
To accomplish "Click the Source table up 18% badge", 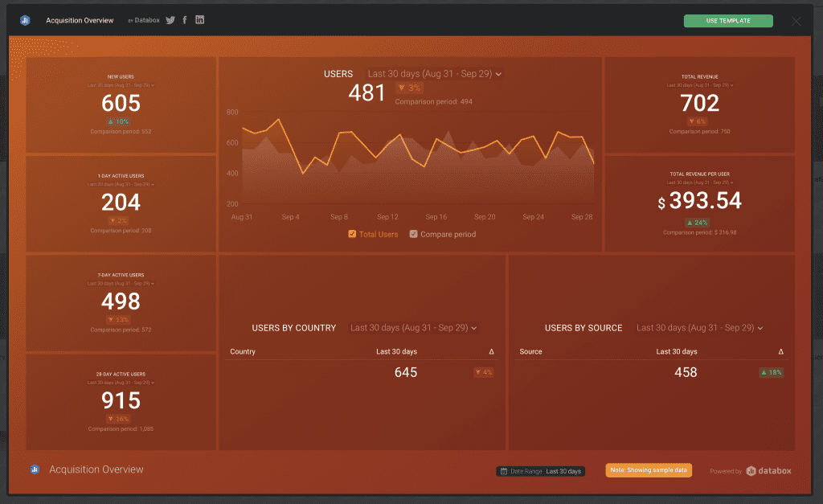I will coord(772,372).
